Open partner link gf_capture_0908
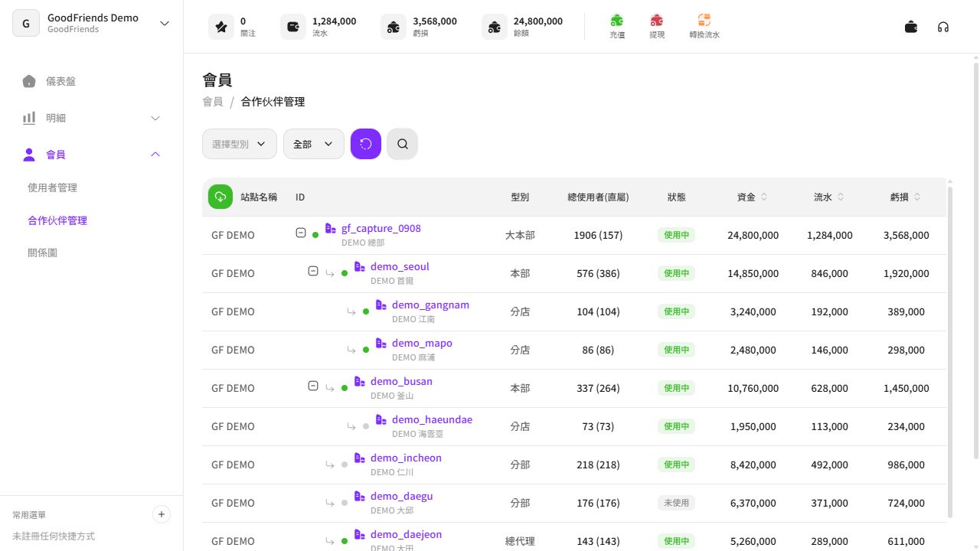980x551 pixels. pyautogui.click(x=381, y=228)
